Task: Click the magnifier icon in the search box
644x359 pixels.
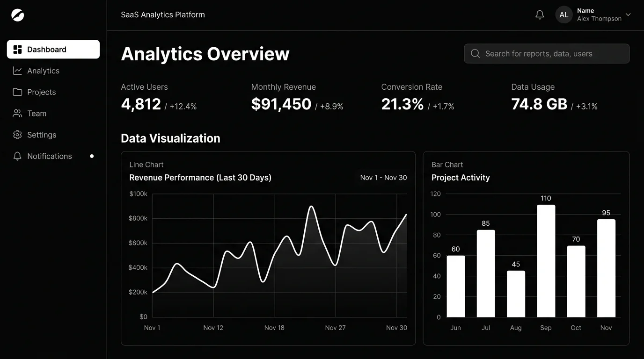Action: pos(475,54)
